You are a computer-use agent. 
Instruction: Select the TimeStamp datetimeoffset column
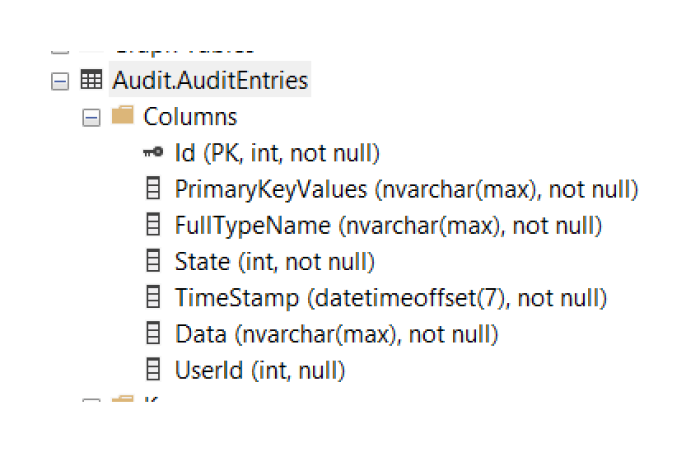(x=391, y=297)
